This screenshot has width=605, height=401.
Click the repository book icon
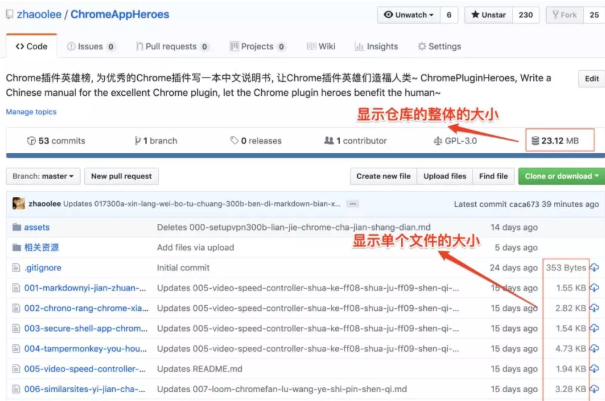10,15
